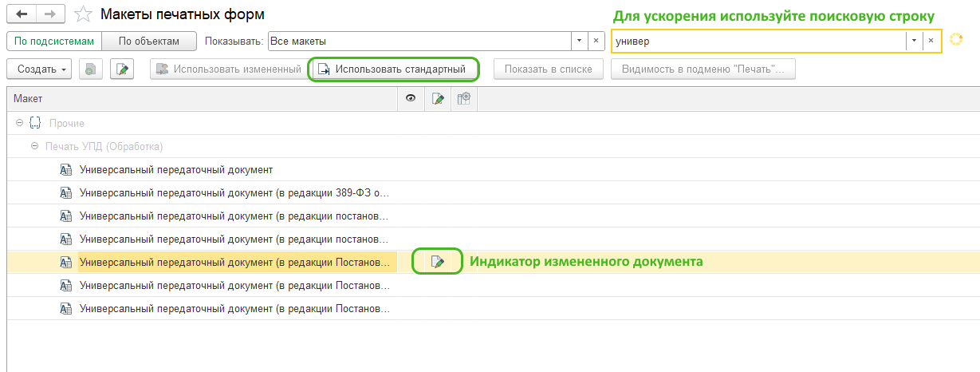The image size is (980, 372).
Task: Switch to 'По подсистемам' view
Action: [54, 41]
